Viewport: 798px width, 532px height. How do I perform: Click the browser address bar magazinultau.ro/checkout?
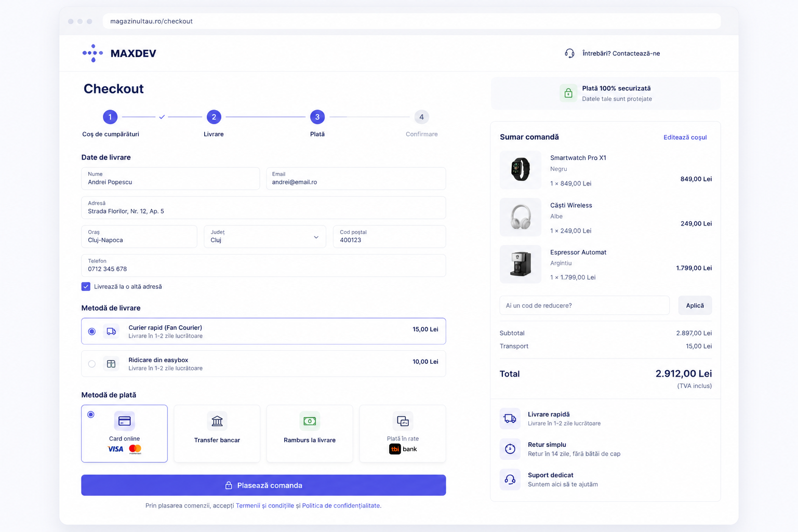(x=411, y=21)
